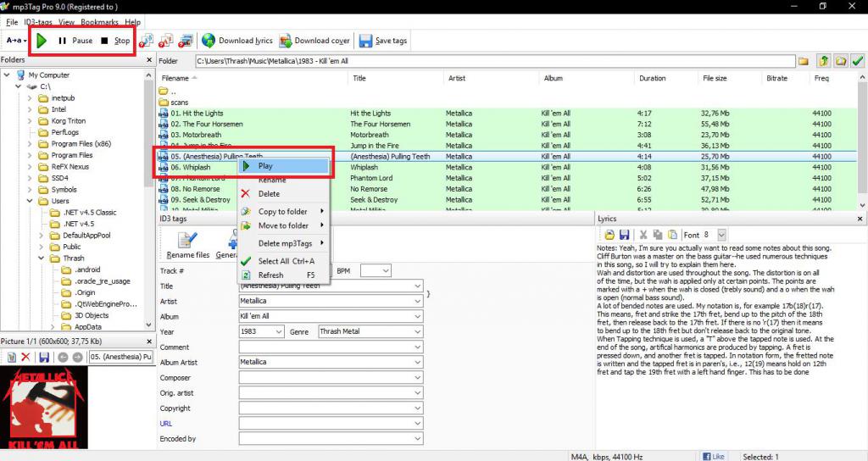Image resolution: width=868 pixels, height=461 pixels.
Task: Open the Move to folder submenu
Action: (284, 225)
